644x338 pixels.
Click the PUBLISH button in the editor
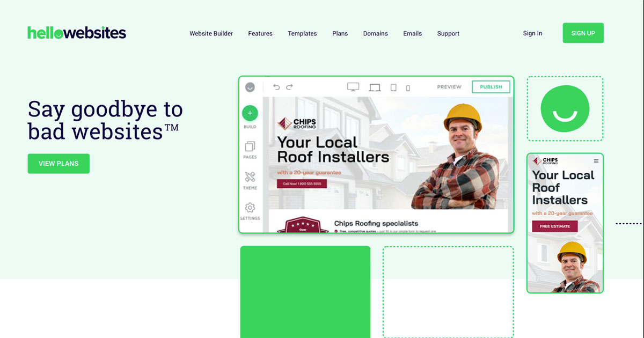tap(491, 86)
